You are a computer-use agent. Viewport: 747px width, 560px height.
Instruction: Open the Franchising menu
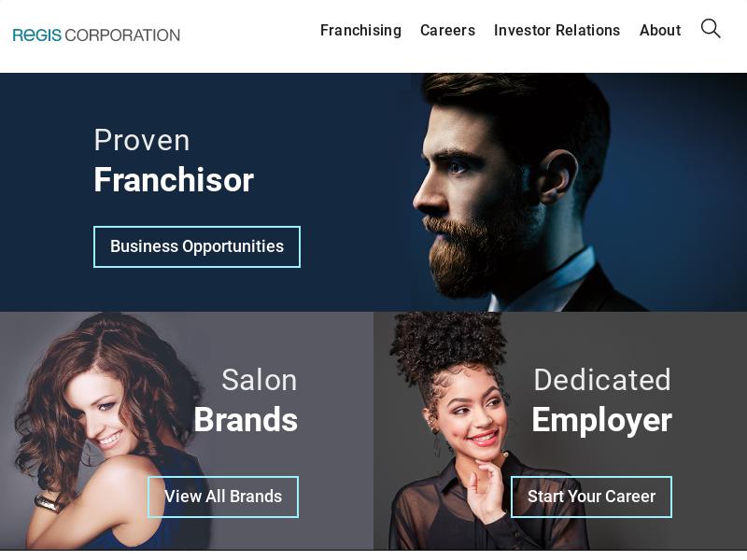point(360,30)
